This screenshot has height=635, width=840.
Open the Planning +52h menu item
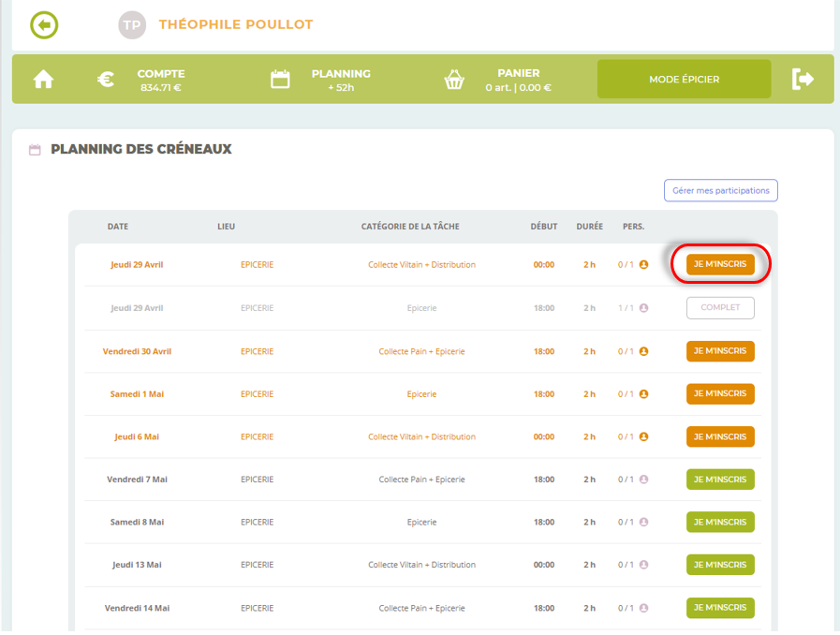click(x=341, y=80)
